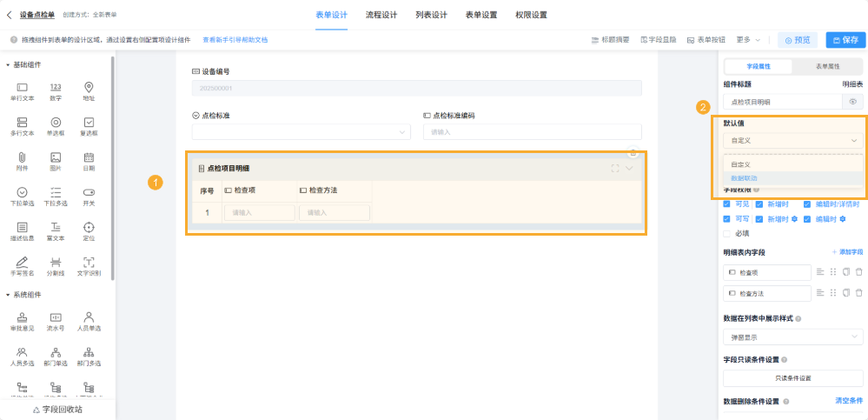
Task: Choose 自定义 option in the dropdown list
Action: click(x=792, y=164)
